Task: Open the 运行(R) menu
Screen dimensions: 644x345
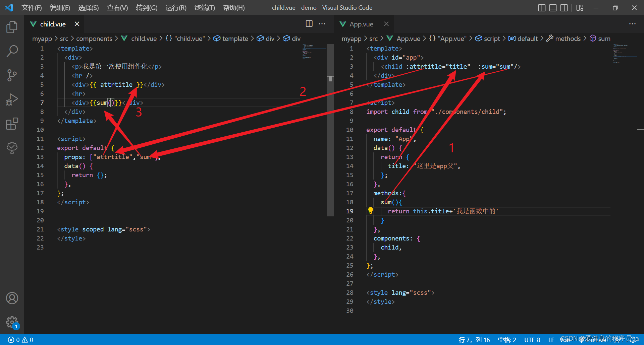Action: [x=176, y=7]
